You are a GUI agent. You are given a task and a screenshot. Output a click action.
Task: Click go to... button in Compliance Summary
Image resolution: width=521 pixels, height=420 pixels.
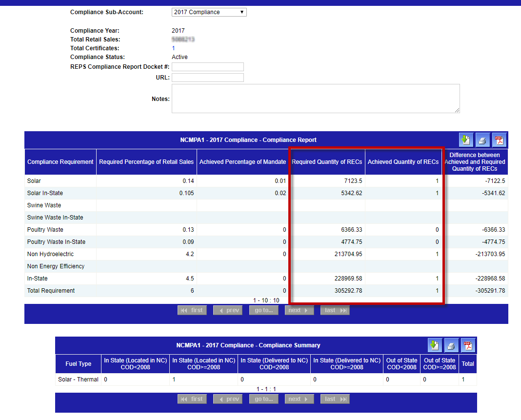[x=264, y=399]
